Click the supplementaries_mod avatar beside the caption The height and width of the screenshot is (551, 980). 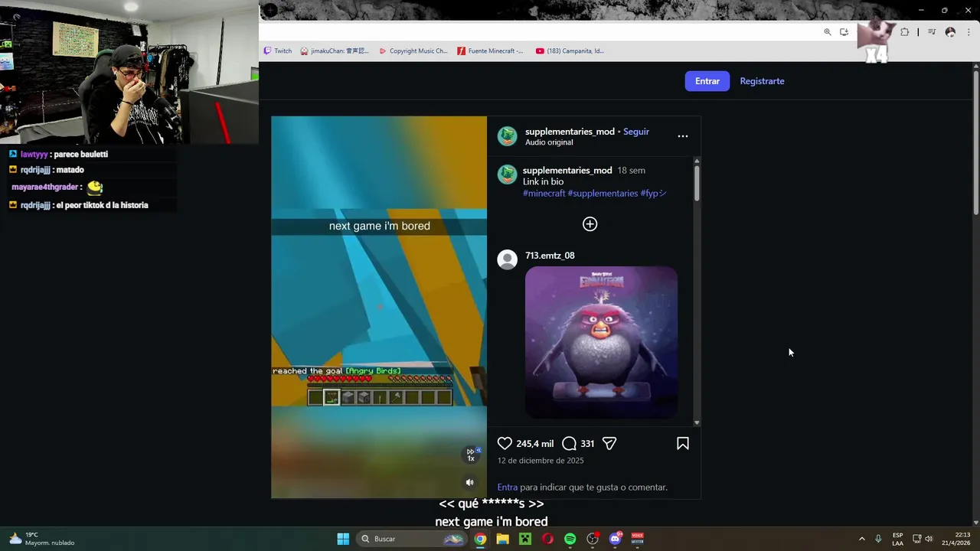coord(507,174)
